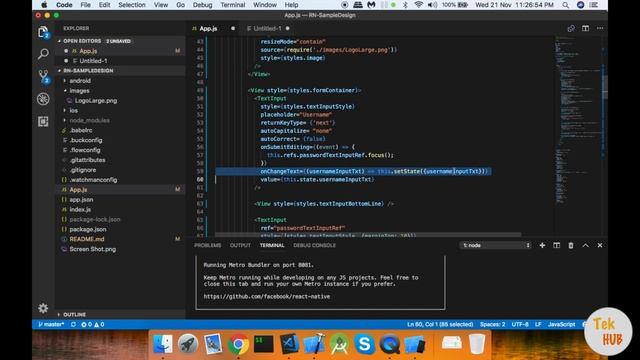Split the terminal panel
This screenshot has height=360, width=640.
[x=556, y=245]
